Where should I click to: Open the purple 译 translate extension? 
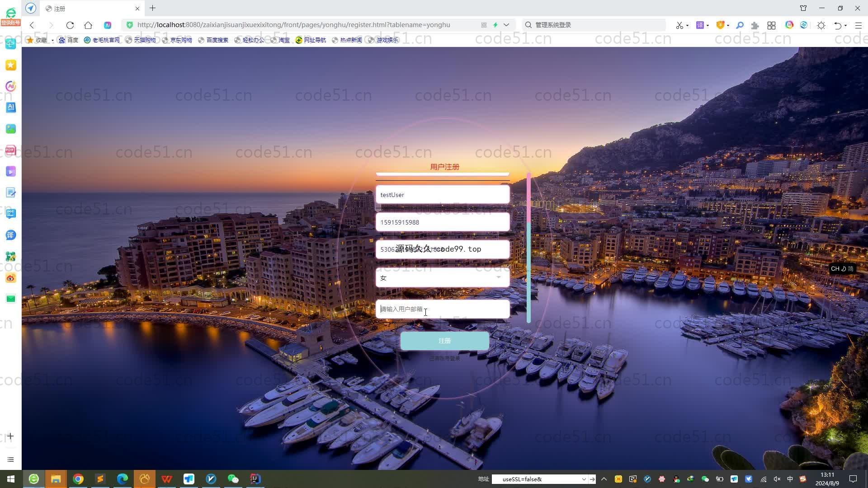click(700, 25)
